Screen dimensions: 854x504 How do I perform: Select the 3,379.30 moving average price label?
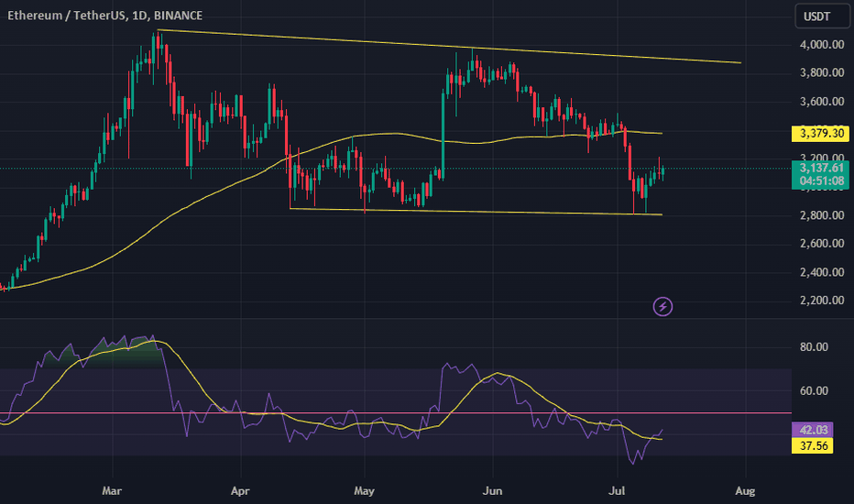820,134
